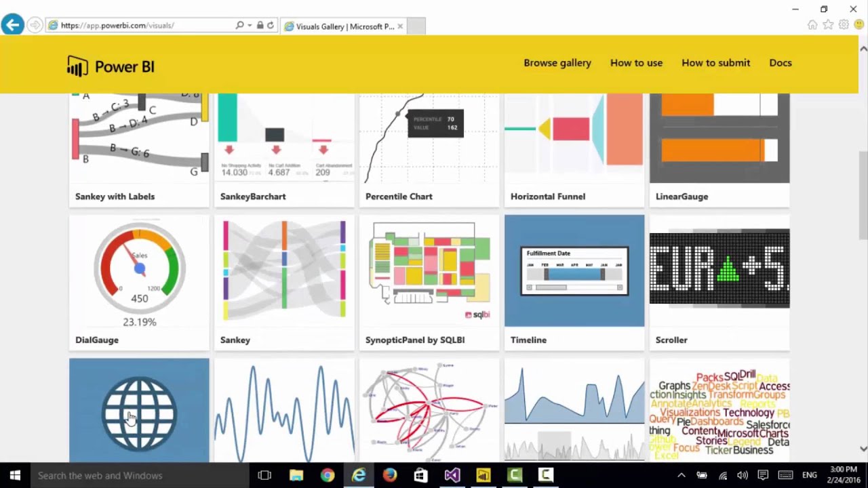The height and width of the screenshot is (488, 868).
Task: Select the DialGauge visual thumbnail
Action: click(139, 271)
